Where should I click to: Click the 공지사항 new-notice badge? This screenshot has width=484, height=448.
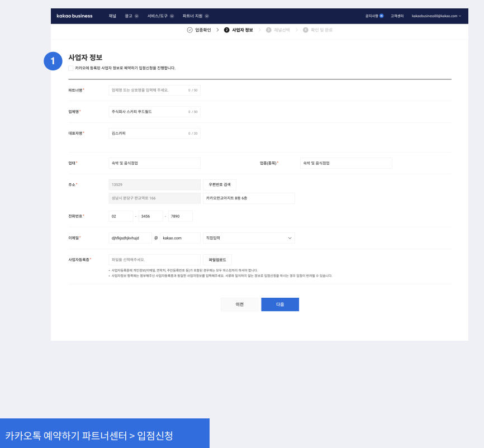[x=382, y=16]
